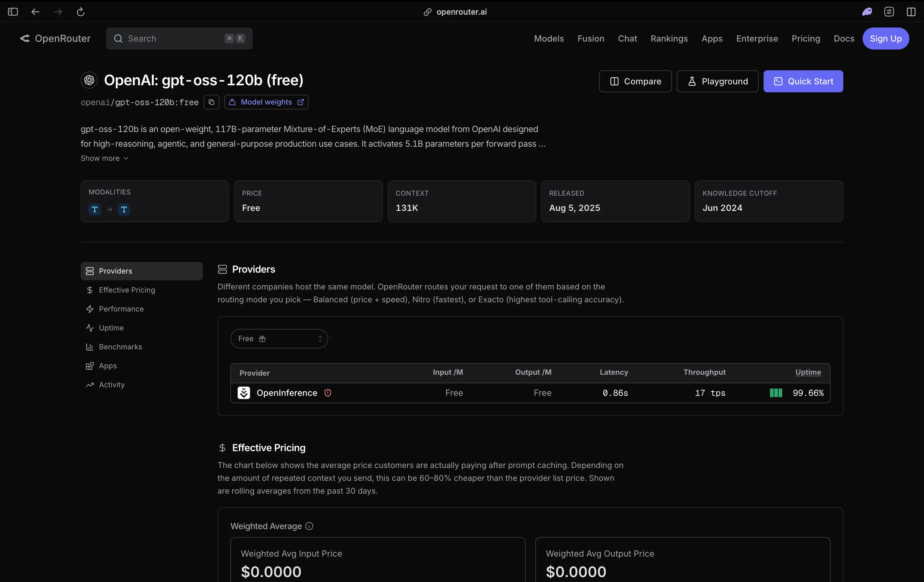Click the green uptime bars for OpenInference
Image resolution: width=924 pixels, height=582 pixels.
pyautogui.click(x=776, y=393)
